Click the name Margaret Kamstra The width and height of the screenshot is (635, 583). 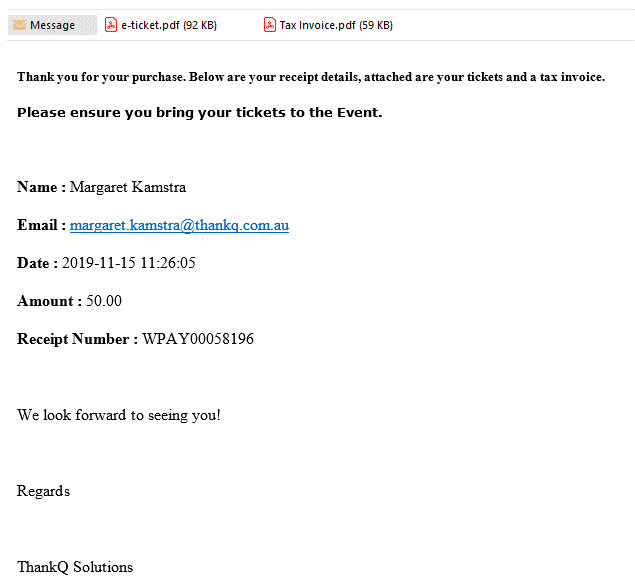pyautogui.click(x=128, y=187)
